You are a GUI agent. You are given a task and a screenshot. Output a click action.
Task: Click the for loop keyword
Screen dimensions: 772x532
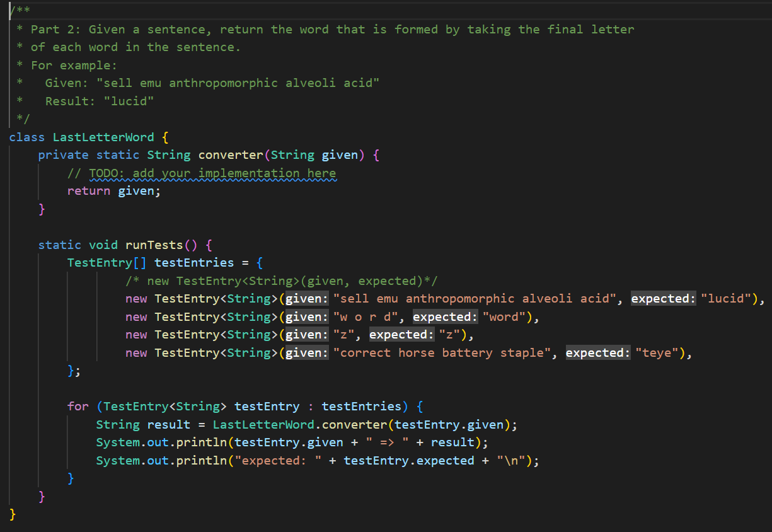pos(78,407)
